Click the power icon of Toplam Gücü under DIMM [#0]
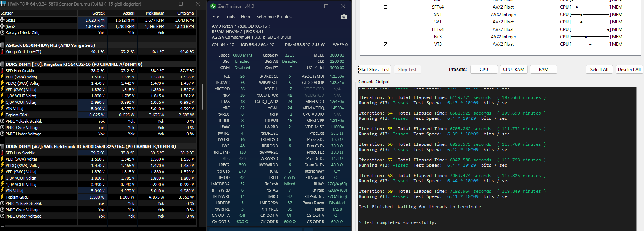The image size is (644, 231). [x=3, y=115]
